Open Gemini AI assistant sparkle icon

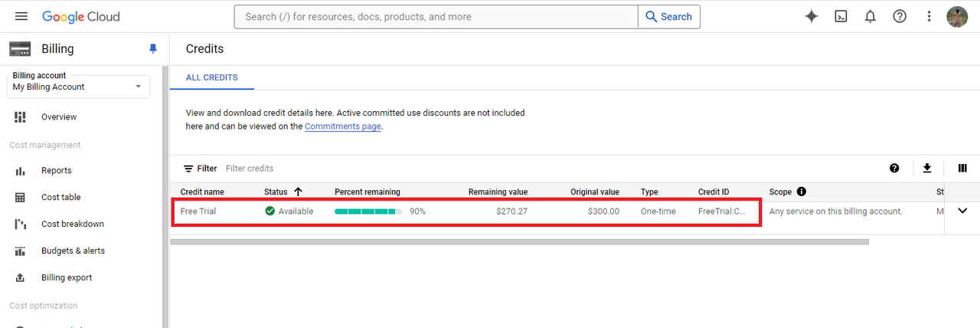pos(812,16)
